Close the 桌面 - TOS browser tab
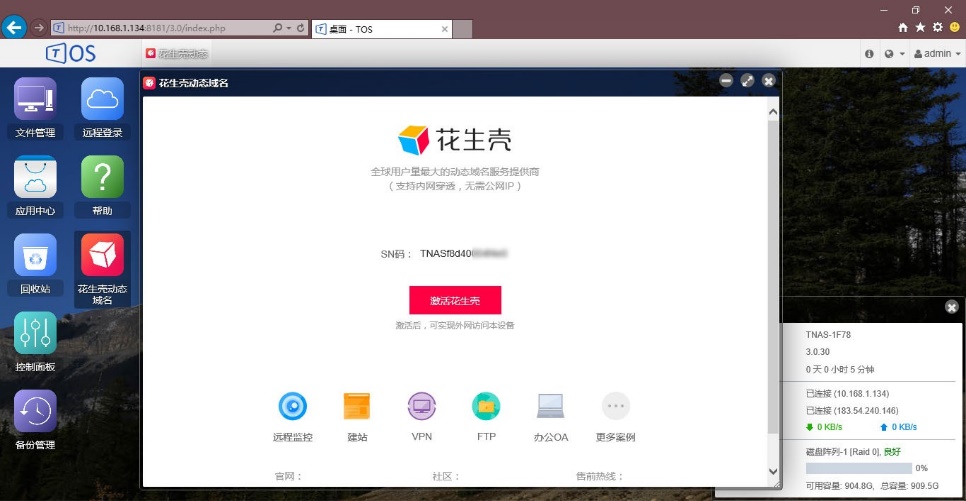Screen dimensions: 966x501 (445, 29)
